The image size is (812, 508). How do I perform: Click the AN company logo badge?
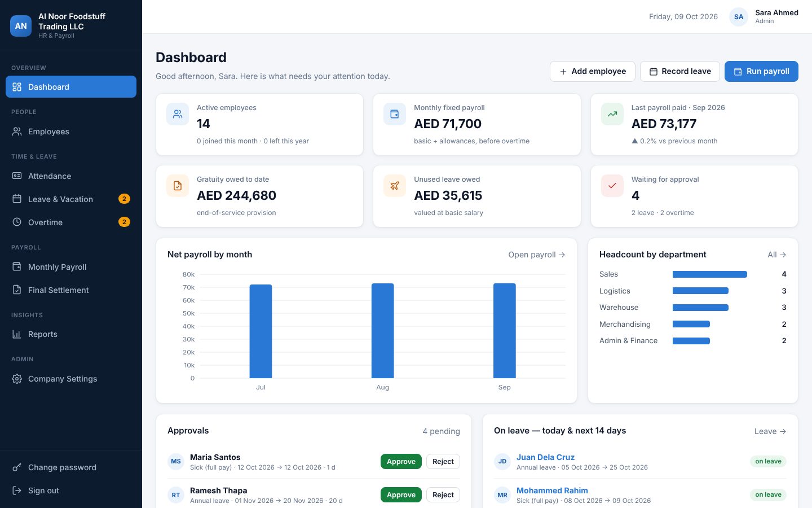coord(21,26)
